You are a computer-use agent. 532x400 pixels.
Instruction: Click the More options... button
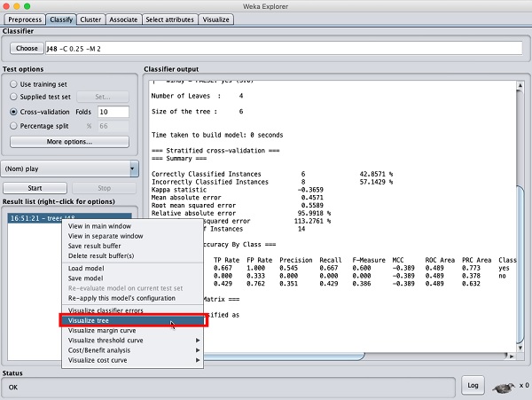69,142
